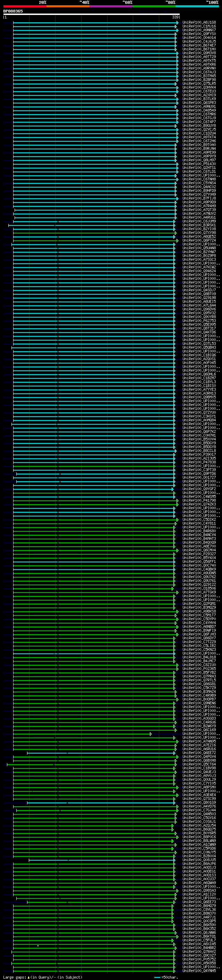Click the green ~80% identity legend segment
Screen dimensions: 222x980
coord(154,6)
